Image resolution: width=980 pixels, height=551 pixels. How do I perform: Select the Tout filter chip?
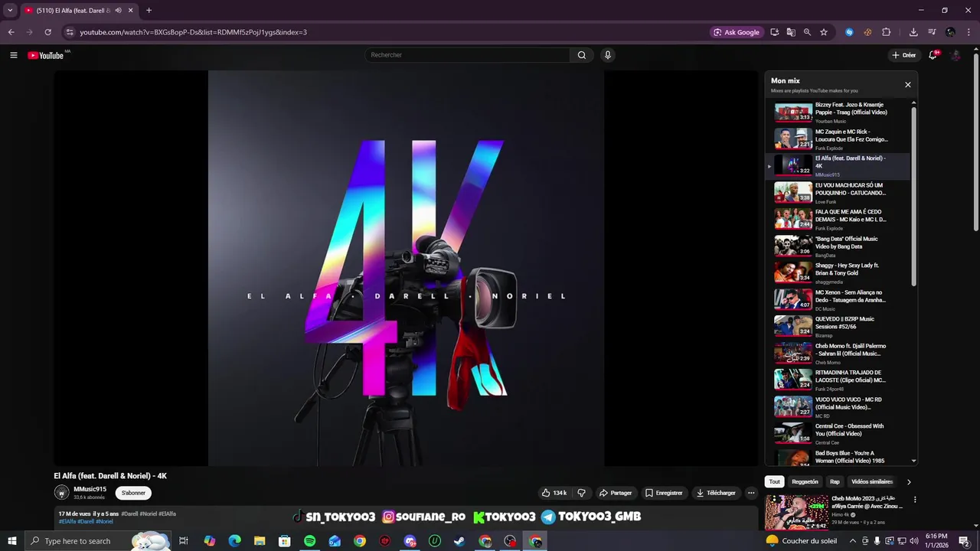point(775,482)
